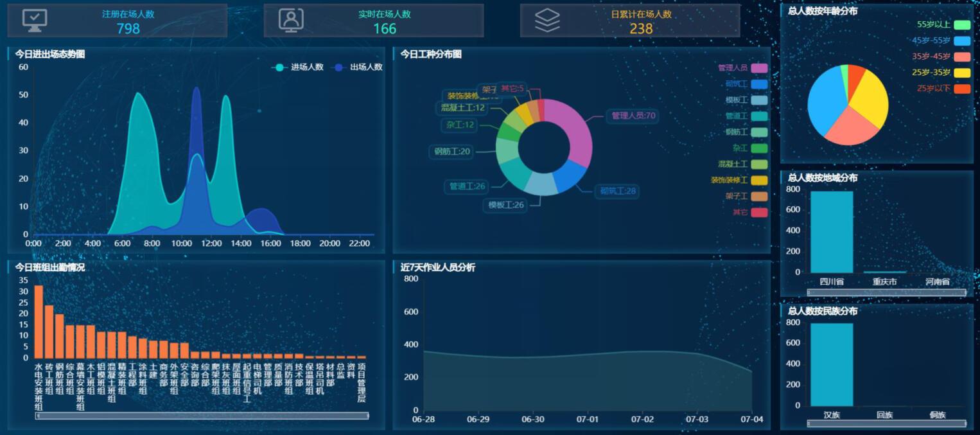Click the tall 汉族 bar

point(832,365)
